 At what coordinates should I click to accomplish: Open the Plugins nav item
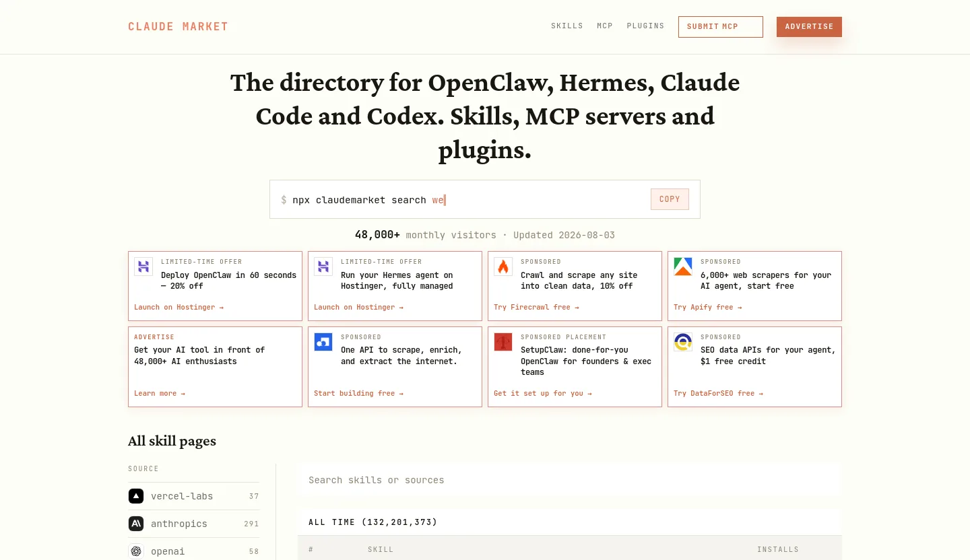(x=645, y=26)
